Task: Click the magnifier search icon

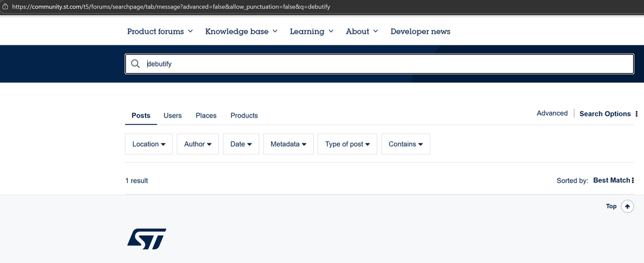Action: (135, 64)
